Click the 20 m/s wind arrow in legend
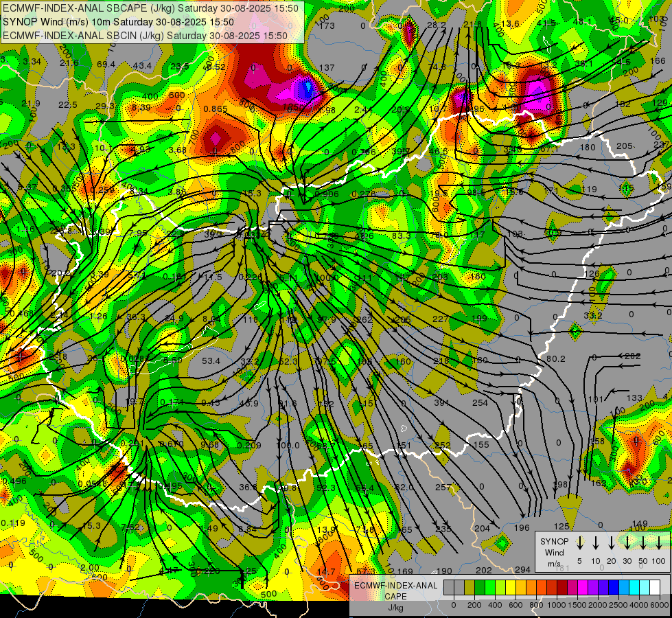The height and width of the screenshot is (618, 672). [612, 543]
